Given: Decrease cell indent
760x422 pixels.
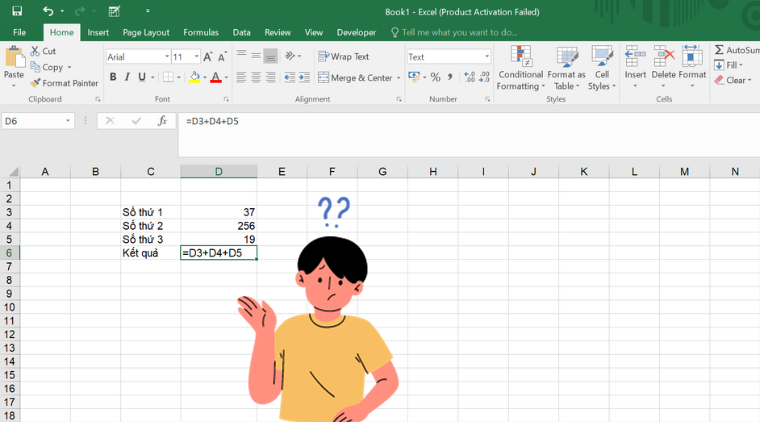Looking at the screenshot, I should 290,77.
